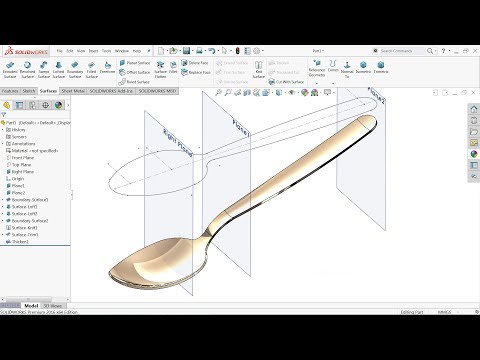Click the Cut With Surface command
The width and height of the screenshot is (480, 360).
[x=286, y=82]
